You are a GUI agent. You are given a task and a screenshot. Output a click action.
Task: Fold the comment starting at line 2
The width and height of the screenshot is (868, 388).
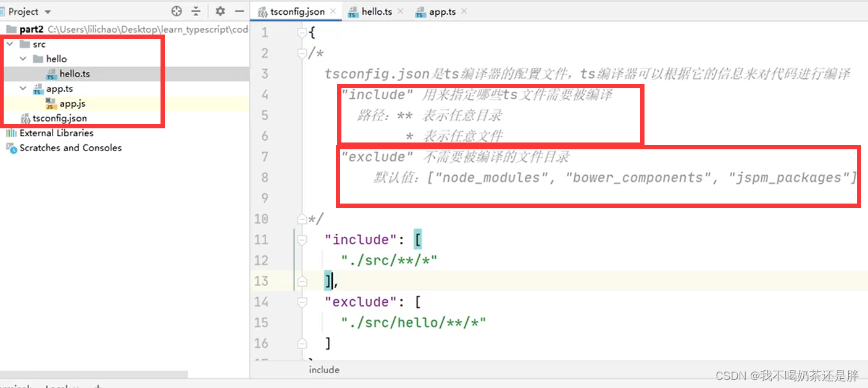(302, 53)
